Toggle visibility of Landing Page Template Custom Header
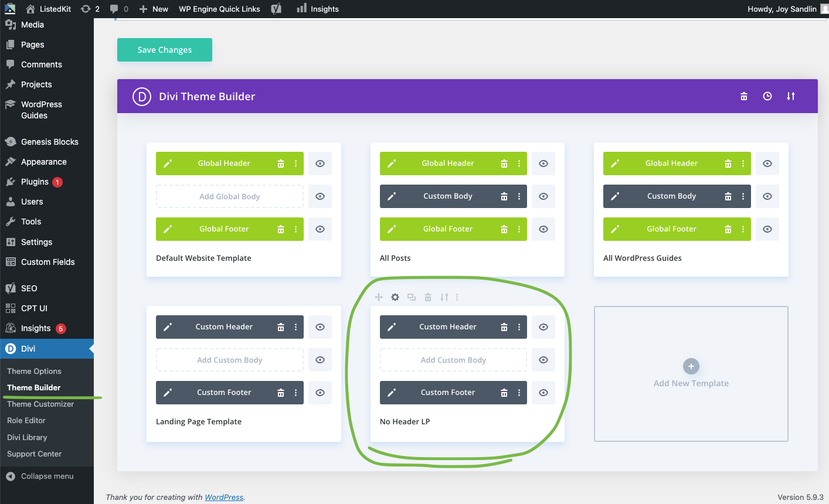 coord(320,327)
